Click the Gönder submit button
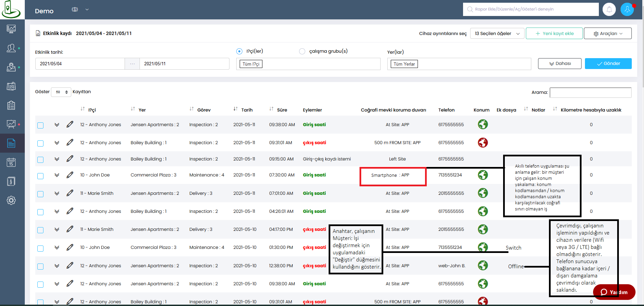The height and width of the screenshot is (306, 644). (x=608, y=64)
